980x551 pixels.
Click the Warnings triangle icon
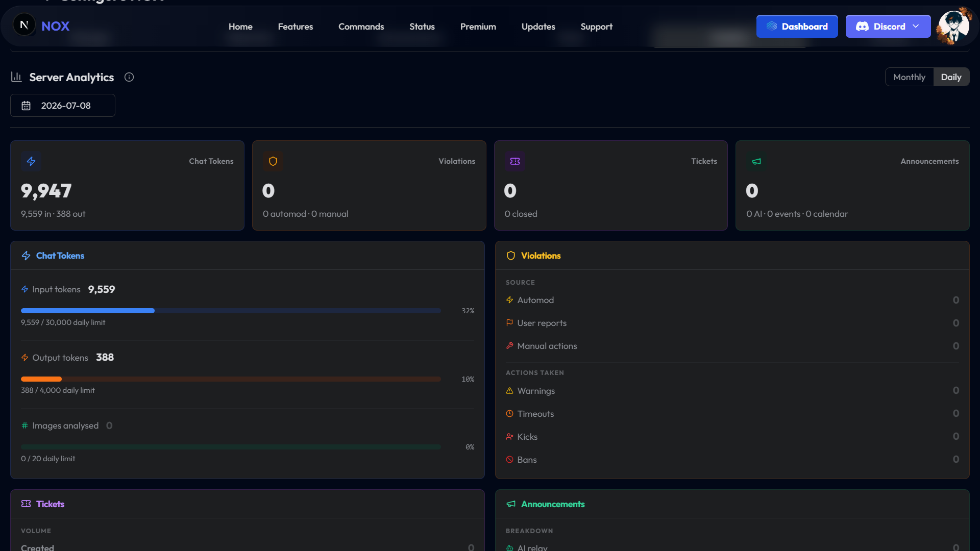pyautogui.click(x=509, y=391)
